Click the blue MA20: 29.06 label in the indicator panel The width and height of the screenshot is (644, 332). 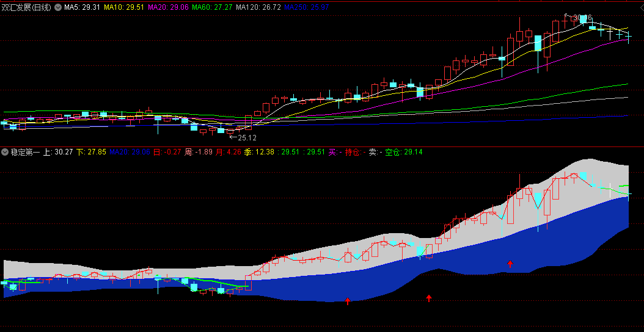[130, 152]
